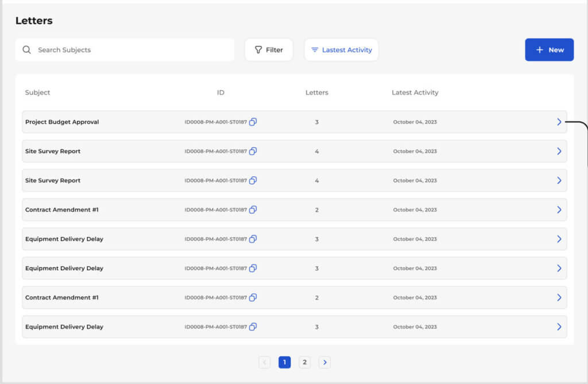Copy the ID in Project Budget Approval row

(253, 122)
